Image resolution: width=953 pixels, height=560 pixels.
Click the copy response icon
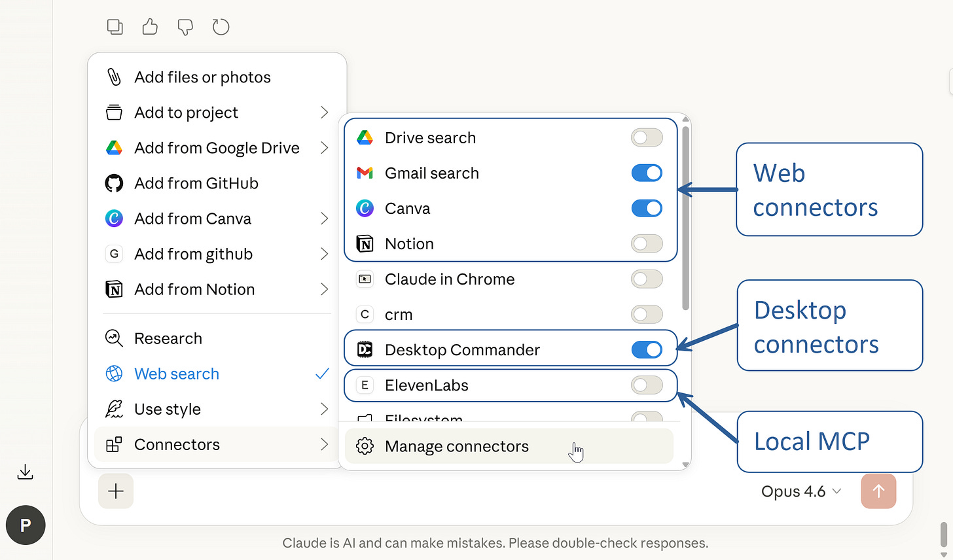click(115, 27)
